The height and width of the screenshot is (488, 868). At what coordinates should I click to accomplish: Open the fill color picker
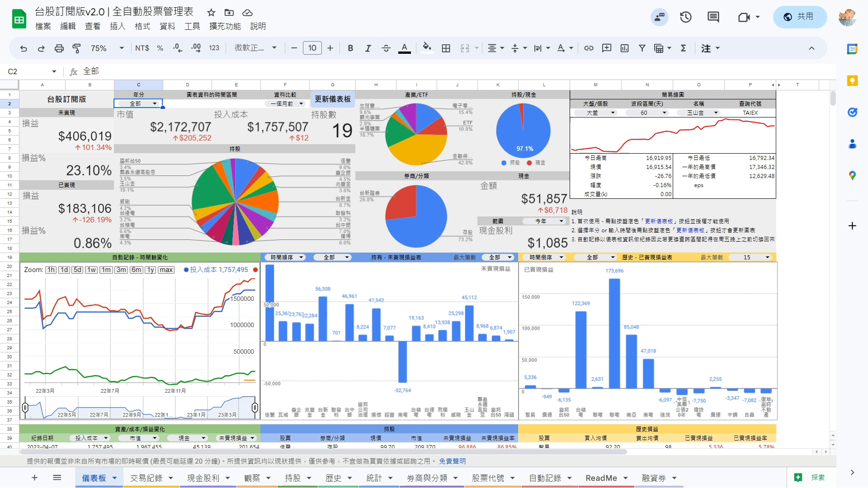[427, 48]
